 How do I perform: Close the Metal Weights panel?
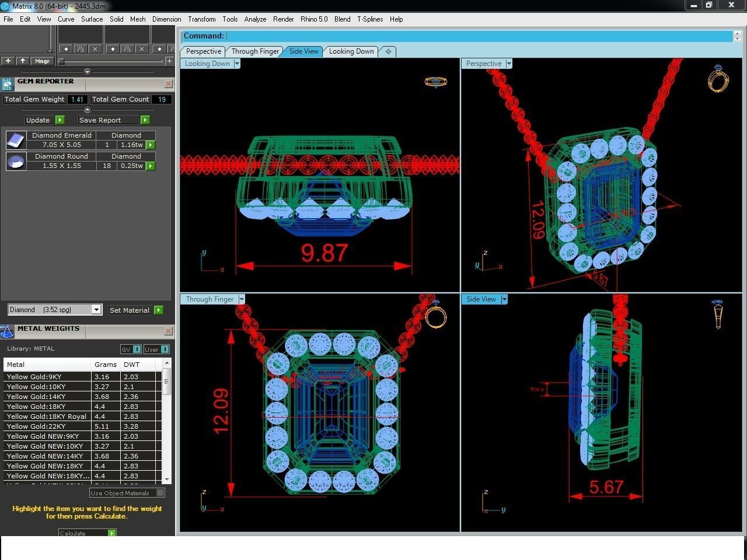click(168, 331)
